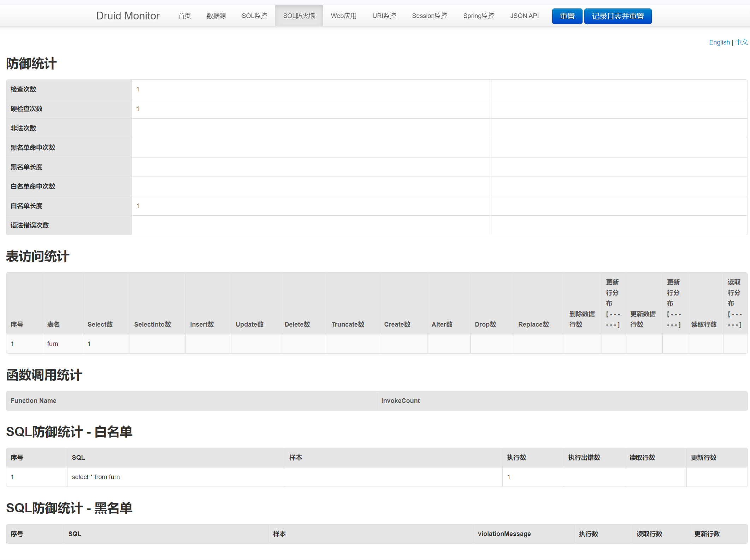750x560 pixels.
Task: Open the Spring监控 tab
Action: (x=478, y=16)
